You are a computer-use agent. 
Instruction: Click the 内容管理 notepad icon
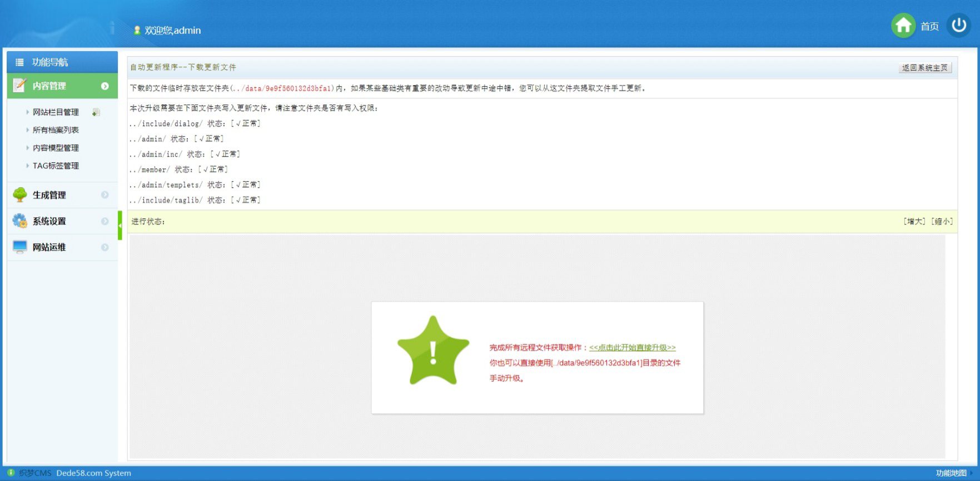tap(19, 86)
